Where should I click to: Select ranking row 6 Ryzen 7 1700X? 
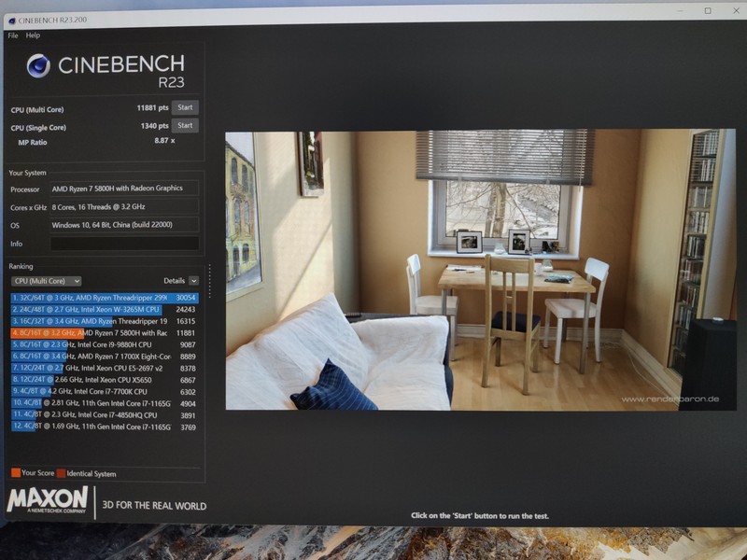click(104, 357)
